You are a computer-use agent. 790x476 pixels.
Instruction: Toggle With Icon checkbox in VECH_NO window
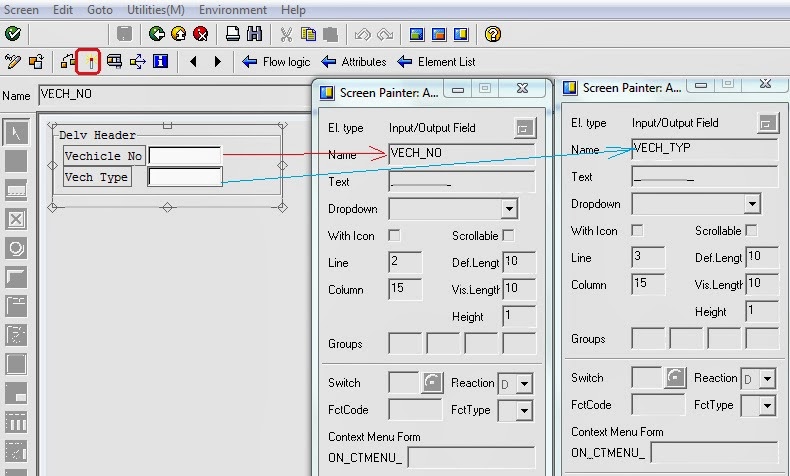(394, 236)
